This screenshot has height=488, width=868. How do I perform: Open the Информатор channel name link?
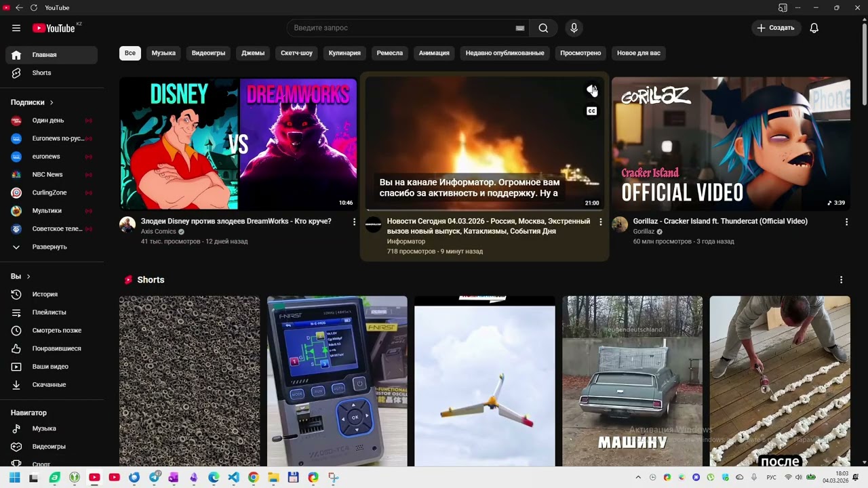[x=406, y=241]
